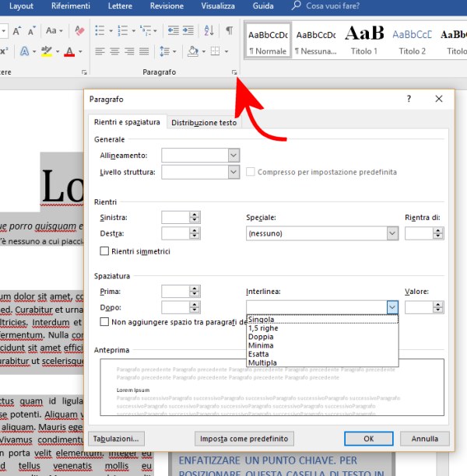The height and width of the screenshot is (476, 467).
Task: Show paragraph marks with pilcrow icon
Action: point(229,31)
